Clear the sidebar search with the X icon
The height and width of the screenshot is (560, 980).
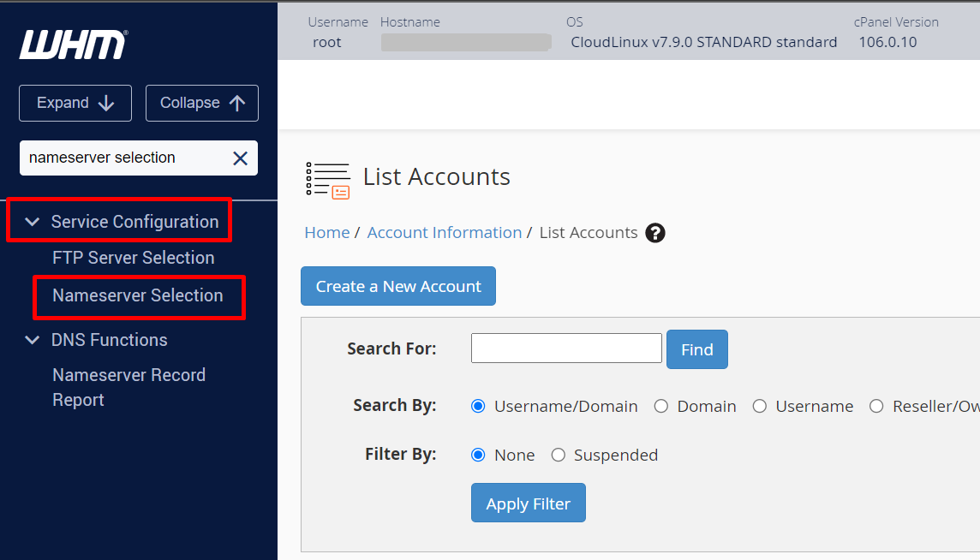[x=240, y=158]
